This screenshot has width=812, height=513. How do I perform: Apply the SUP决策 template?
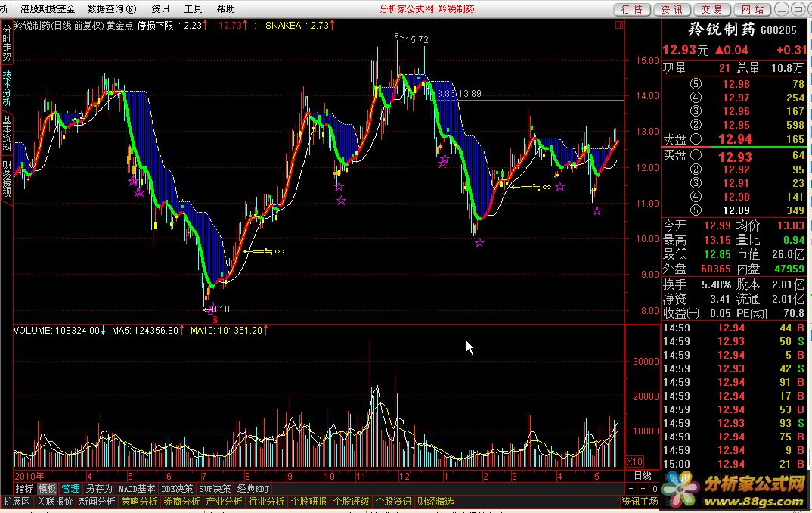[x=215, y=489]
